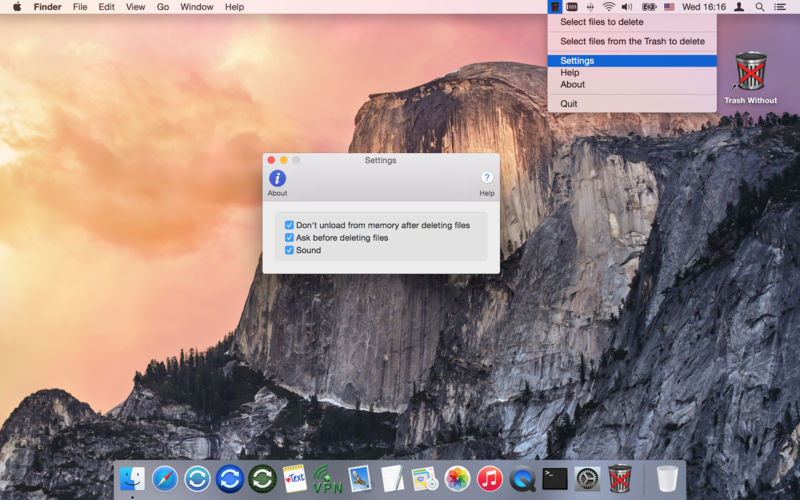800x500 pixels.
Task: Open TextEdit from the Dock
Action: (392, 479)
